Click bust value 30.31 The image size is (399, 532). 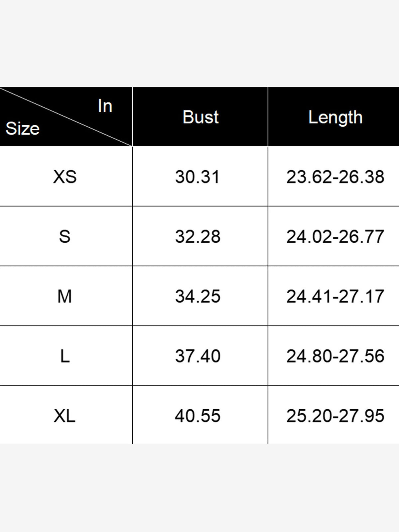[198, 177]
